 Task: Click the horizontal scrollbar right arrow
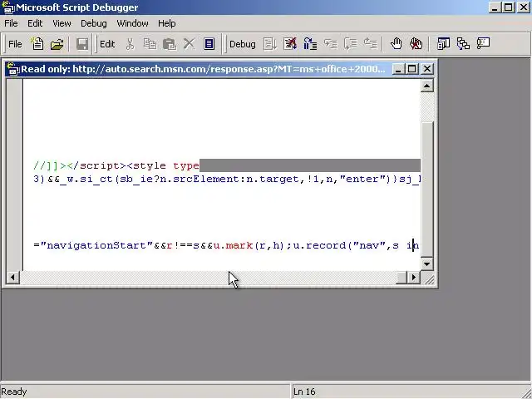pyautogui.click(x=414, y=278)
